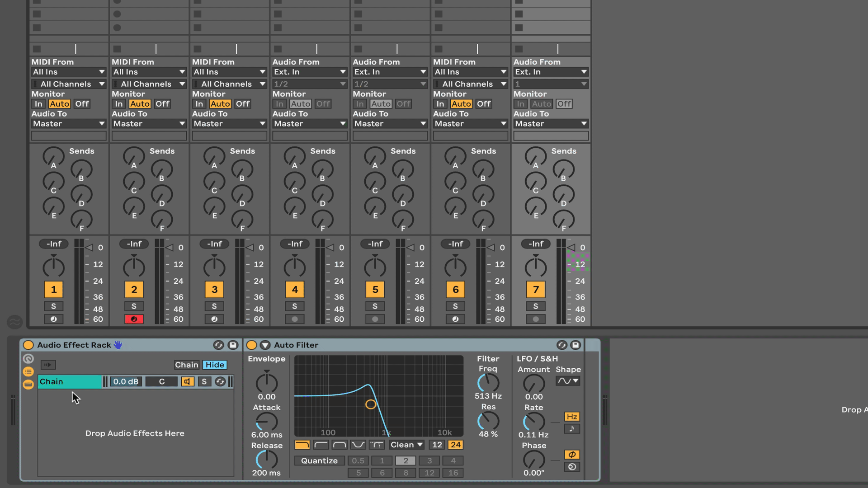The width and height of the screenshot is (868, 488).
Task: Click the chain activator speaker icon
Action: pyautogui.click(x=187, y=382)
